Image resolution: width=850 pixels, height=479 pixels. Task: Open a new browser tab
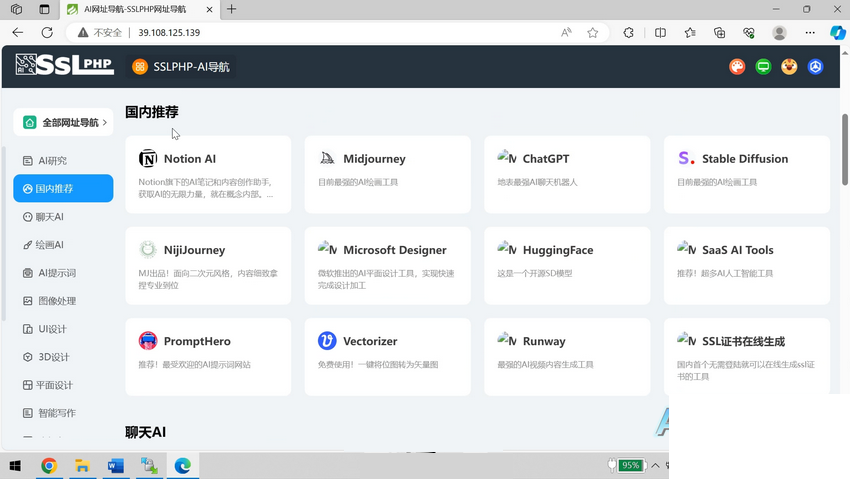click(x=231, y=9)
